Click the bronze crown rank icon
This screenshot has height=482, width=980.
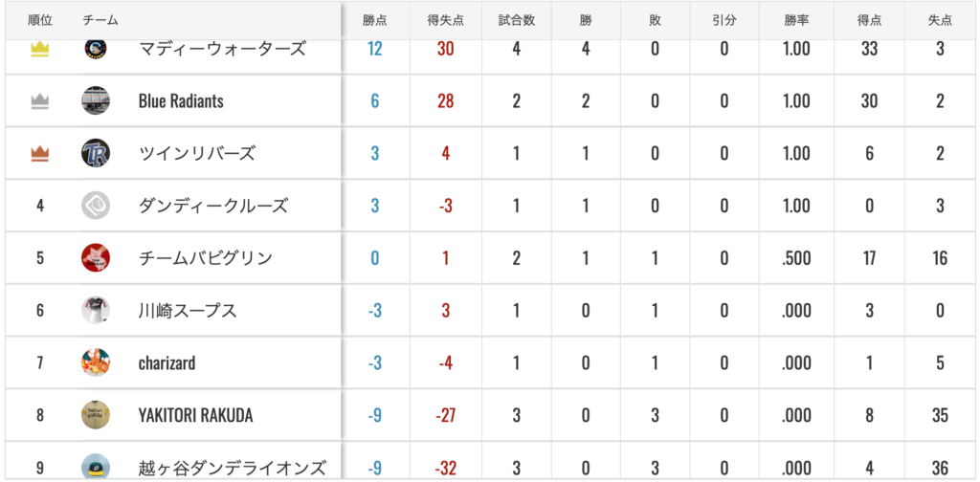click(40, 154)
